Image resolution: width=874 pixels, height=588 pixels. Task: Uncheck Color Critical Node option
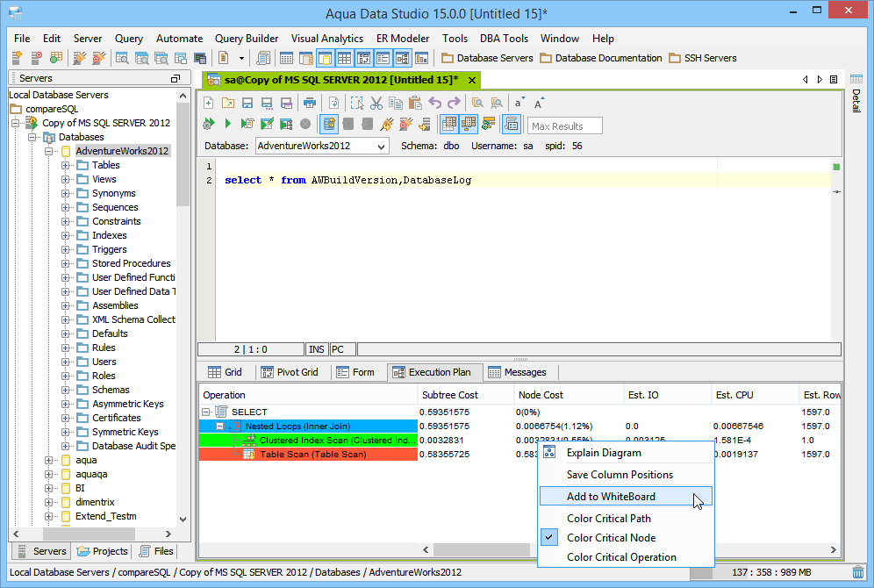(x=611, y=538)
